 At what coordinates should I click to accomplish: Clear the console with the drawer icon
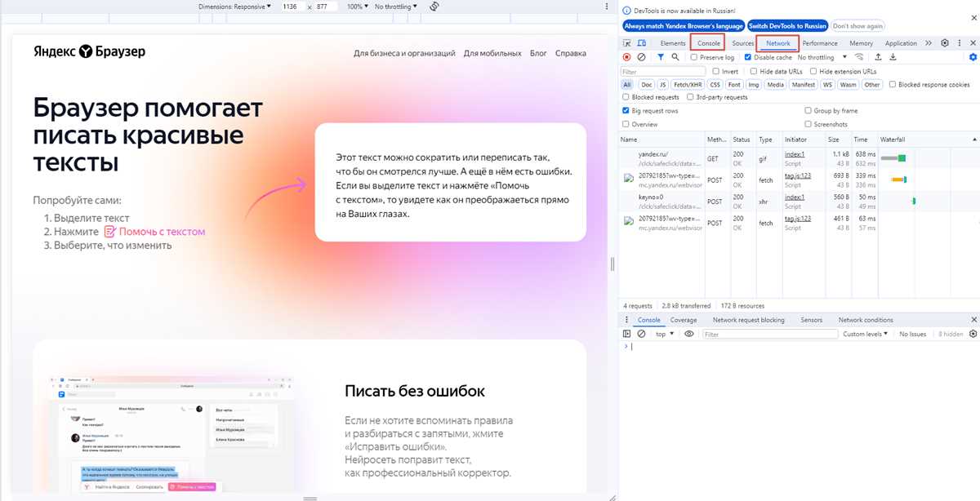[641, 334]
